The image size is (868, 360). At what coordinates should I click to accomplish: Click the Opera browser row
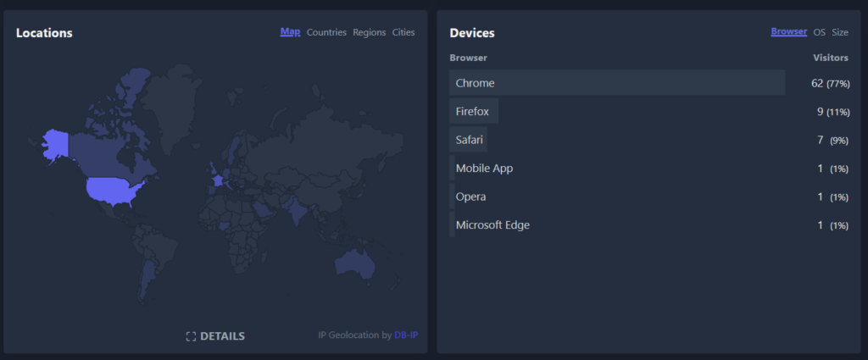648,197
